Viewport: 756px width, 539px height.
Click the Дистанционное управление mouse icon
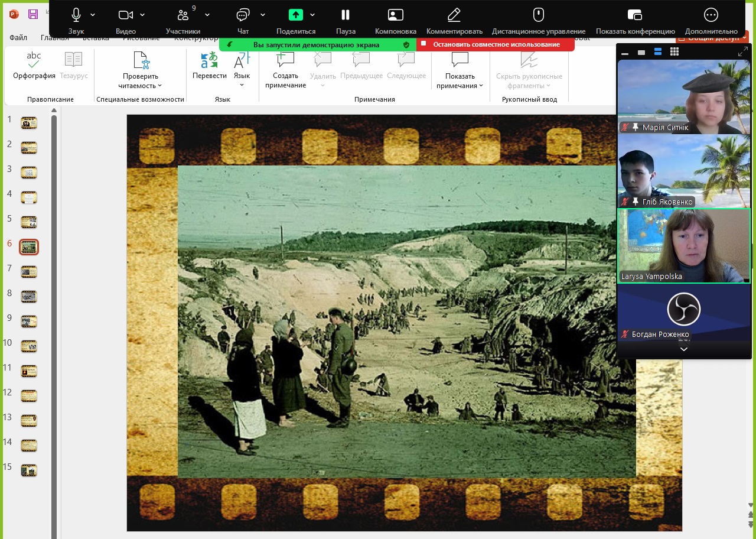click(x=538, y=16)
